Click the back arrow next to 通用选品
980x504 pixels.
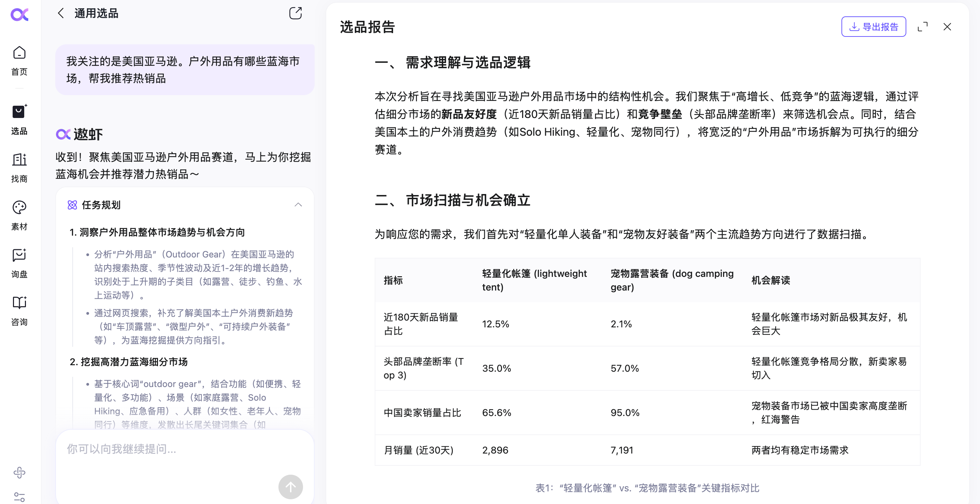pyautogui.click(x=61, y=13)
